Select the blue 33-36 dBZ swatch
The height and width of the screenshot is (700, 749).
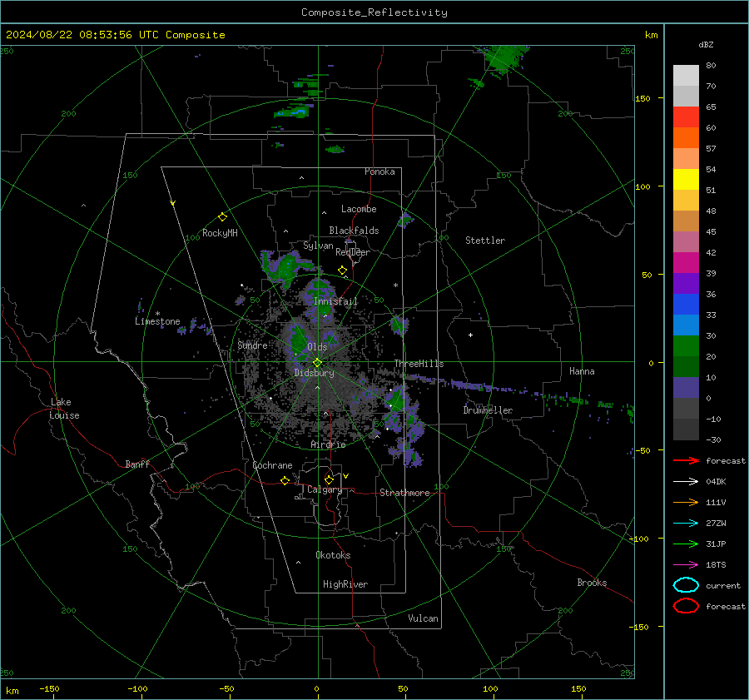point(686,305)
